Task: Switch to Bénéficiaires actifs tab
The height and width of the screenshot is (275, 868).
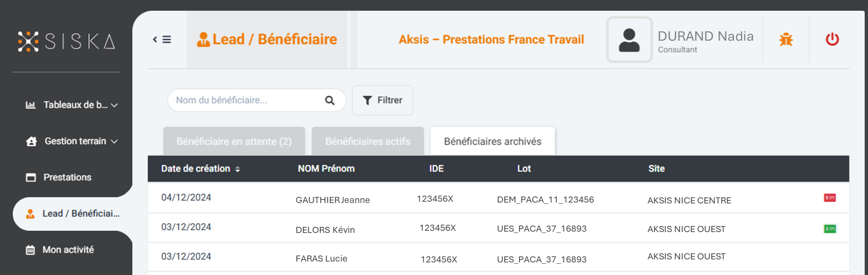Action: tap(368, 141)
